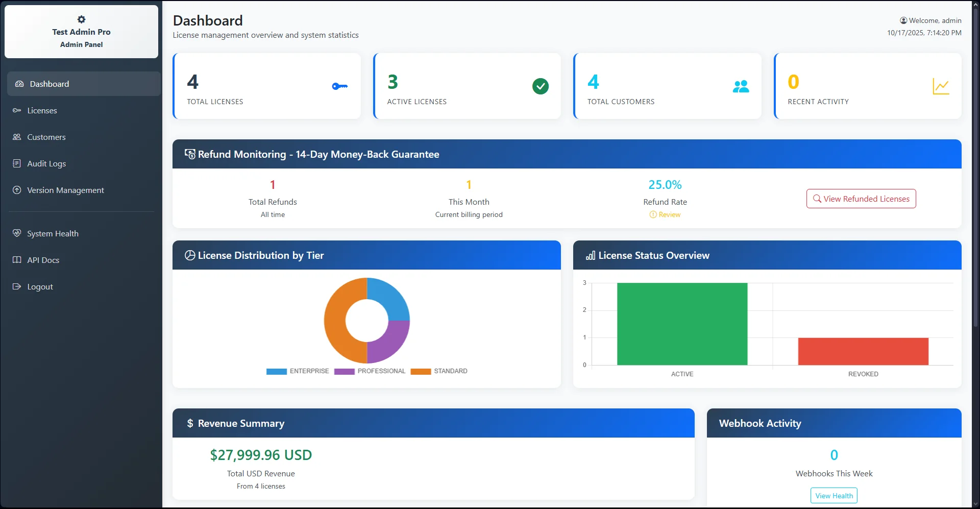Click the Version Management sidebar icon
The height and width of the screenshot is (509, 980).
coord(17,190)
